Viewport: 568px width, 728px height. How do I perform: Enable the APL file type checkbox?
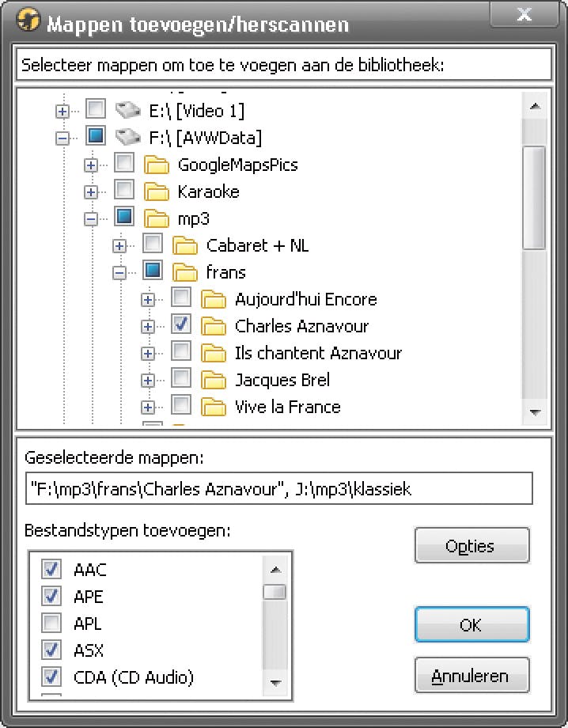pos(51,623)
